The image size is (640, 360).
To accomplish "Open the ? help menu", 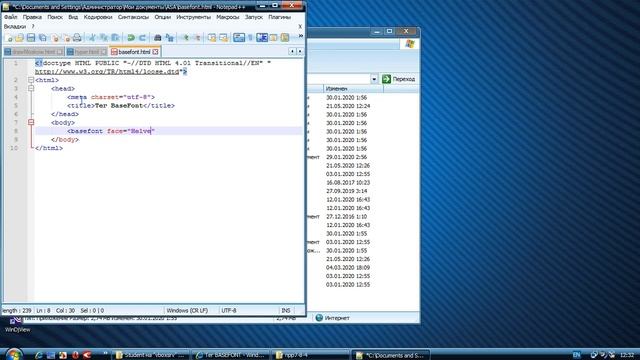I will coord(33,26).
